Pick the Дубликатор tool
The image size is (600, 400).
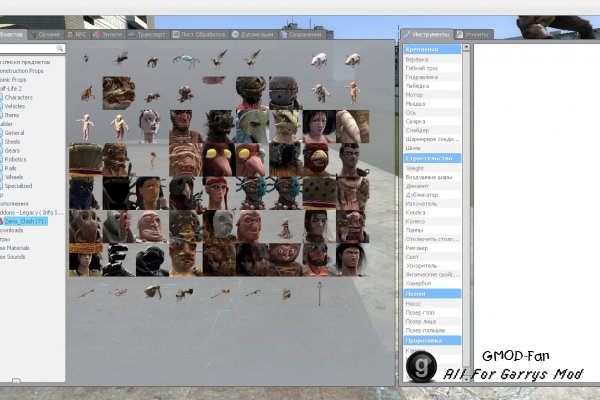(432, 195)
